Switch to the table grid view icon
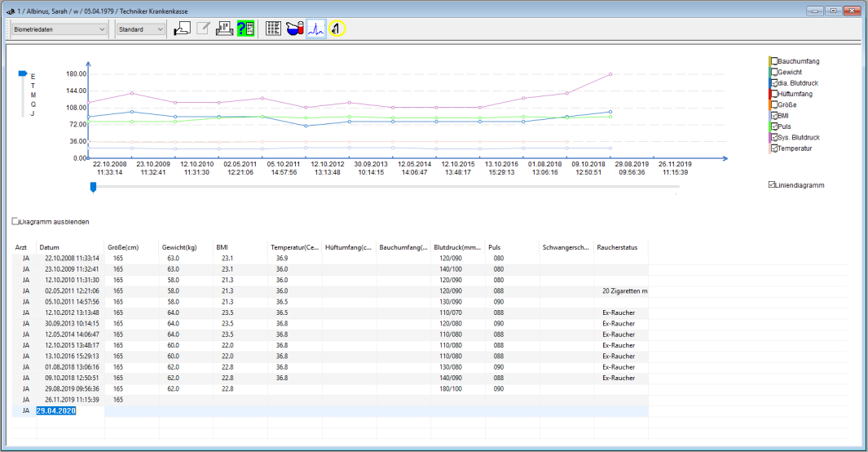This screenshot has height=452, width=868. pos(274,29)
